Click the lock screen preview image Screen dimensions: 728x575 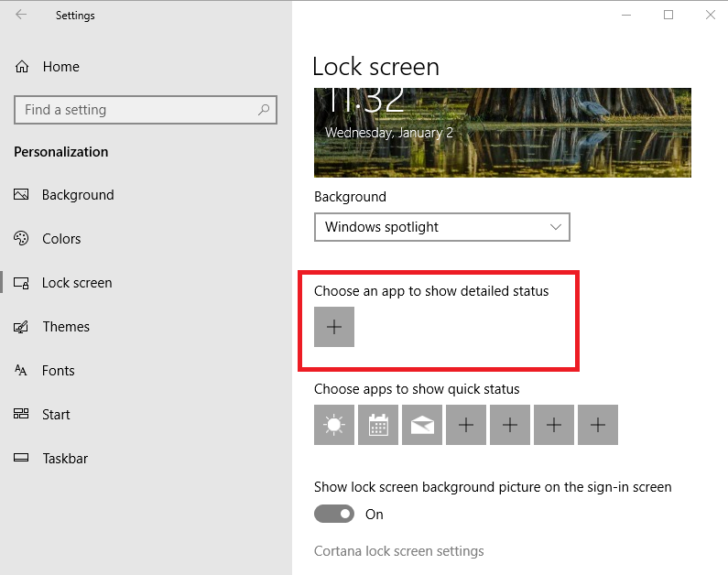502,133
